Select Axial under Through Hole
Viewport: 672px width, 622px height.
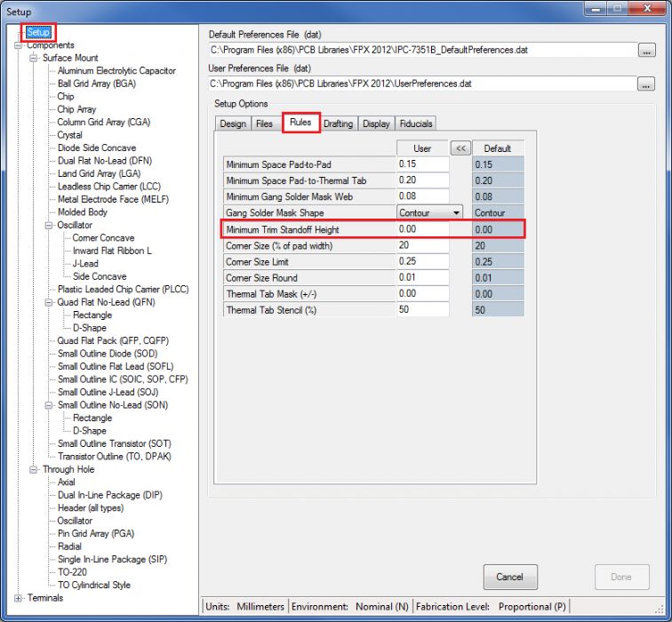(67, 482)
